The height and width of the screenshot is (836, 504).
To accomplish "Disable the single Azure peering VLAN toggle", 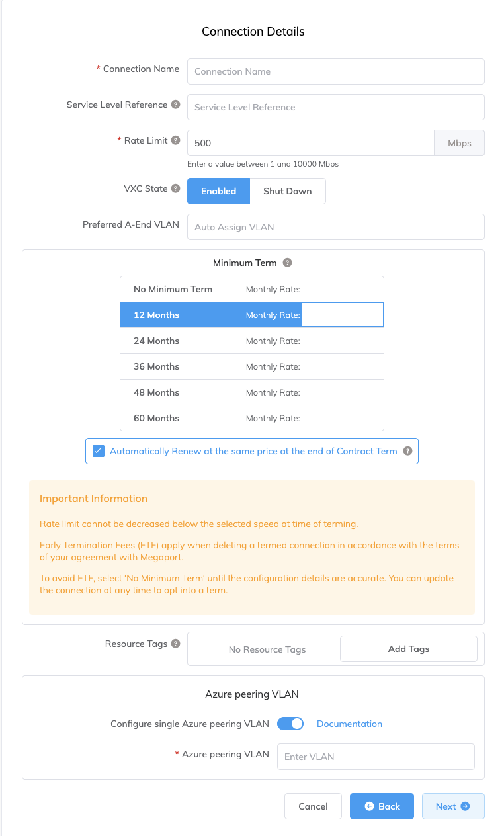I will point(290,724).
